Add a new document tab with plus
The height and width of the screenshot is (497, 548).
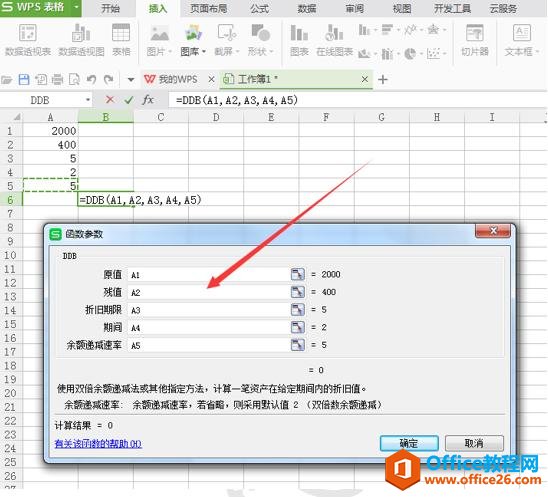tap(383, 80)
